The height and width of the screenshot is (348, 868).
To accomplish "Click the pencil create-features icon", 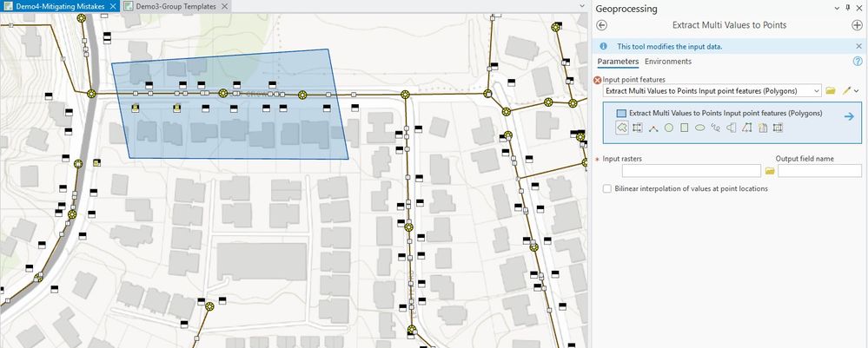I will [x=846, y=91].
